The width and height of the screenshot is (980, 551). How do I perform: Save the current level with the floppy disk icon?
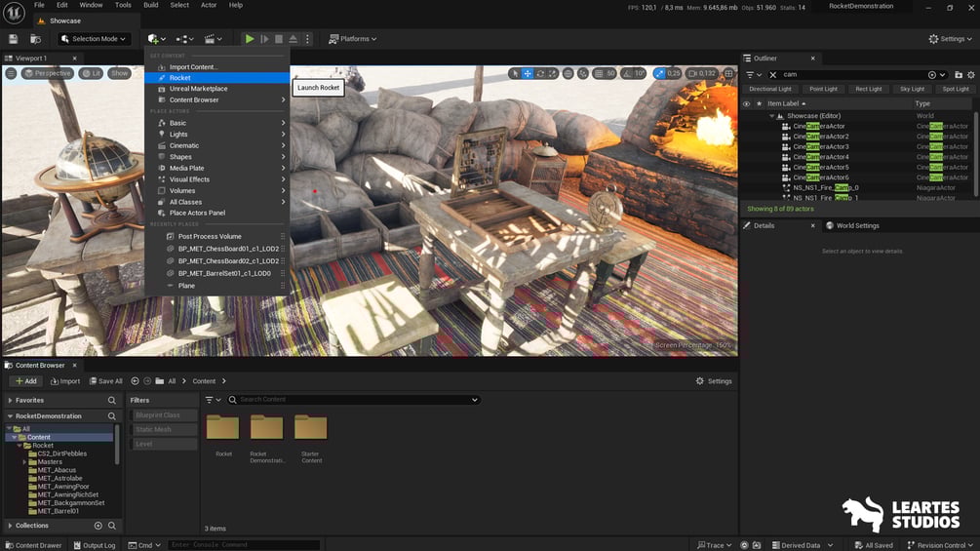pos(13,39)
